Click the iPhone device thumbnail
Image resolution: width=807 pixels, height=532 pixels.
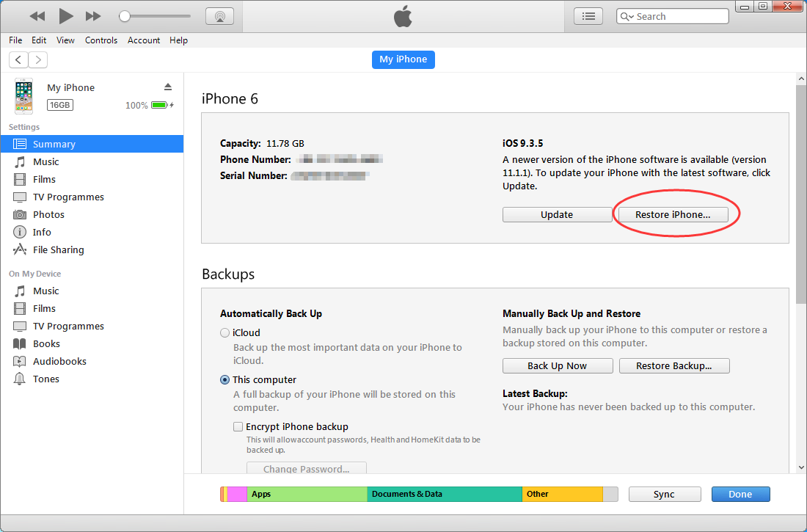tap(23, 96)
